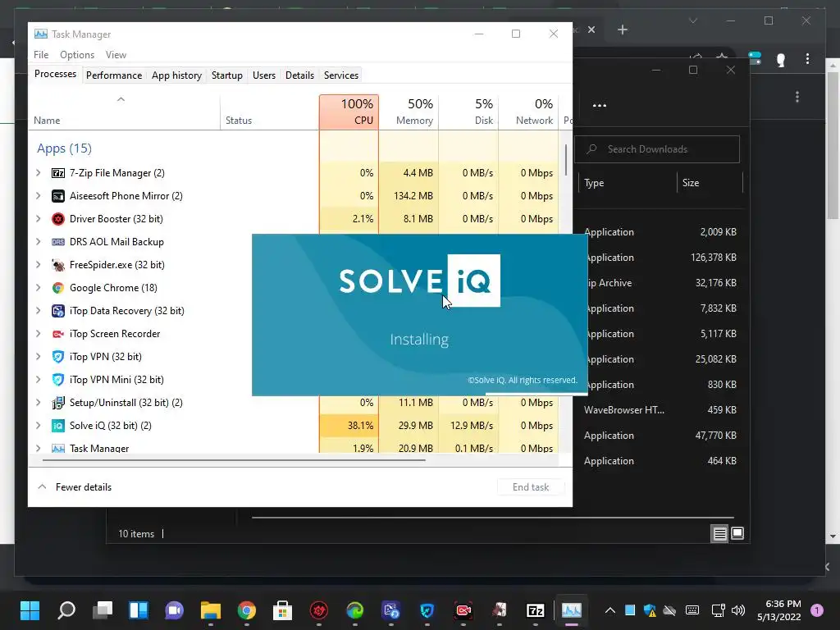This screenshot has width=840, height=630.
Task: Sort processes by CPU column
Action: (349, 112)
